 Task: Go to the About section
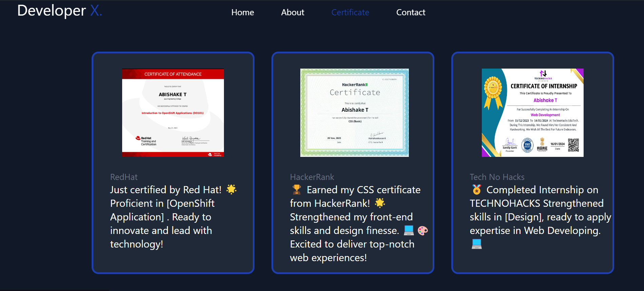pyautogui.click(x=292, y=13)
